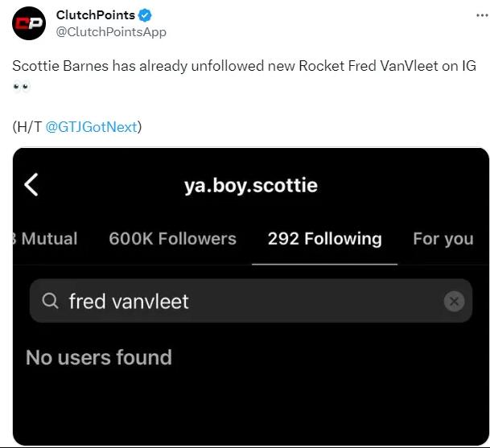Open the @ClutchPointsApp handle link
Image resolution: width=490 pixels, height=448 pixels.
pos(111,32)
